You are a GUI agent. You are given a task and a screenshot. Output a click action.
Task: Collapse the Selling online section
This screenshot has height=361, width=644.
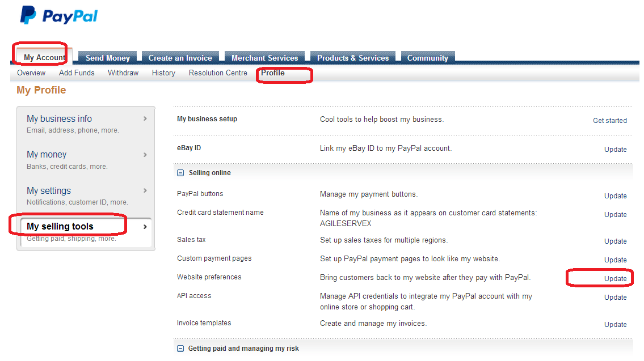pos(180,173)
